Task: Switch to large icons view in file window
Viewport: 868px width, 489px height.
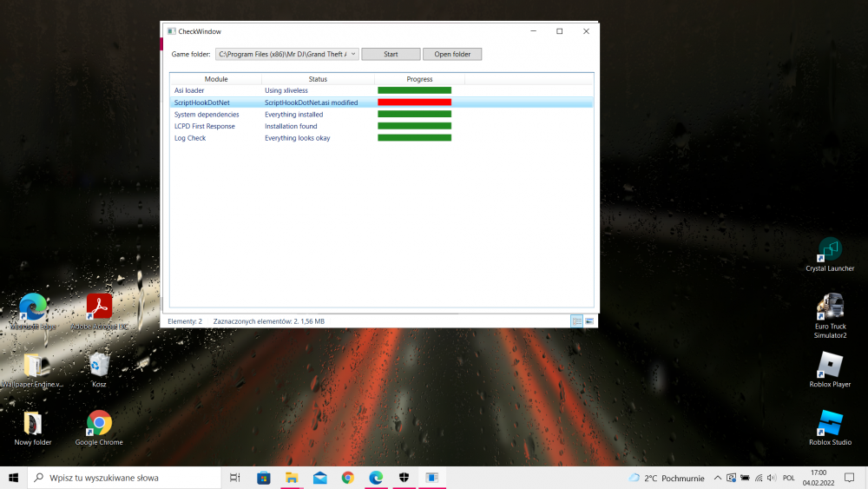Action: 589,321
